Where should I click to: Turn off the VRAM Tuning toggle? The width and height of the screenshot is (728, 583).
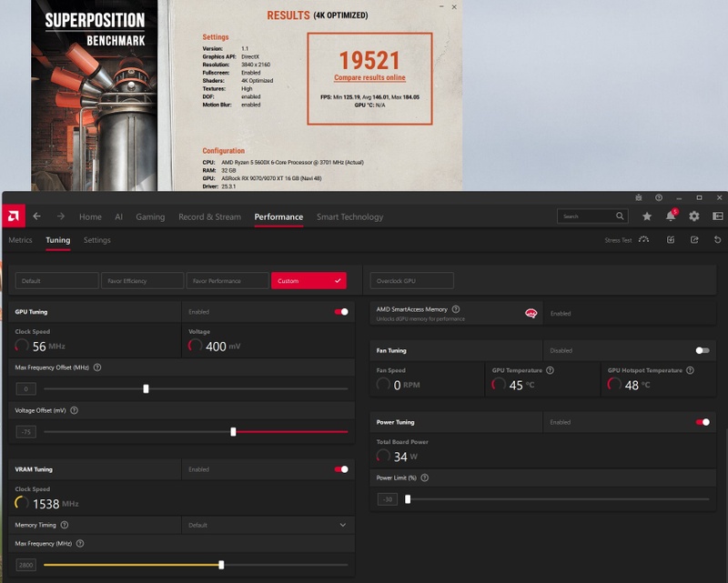(x=341, y=469)
